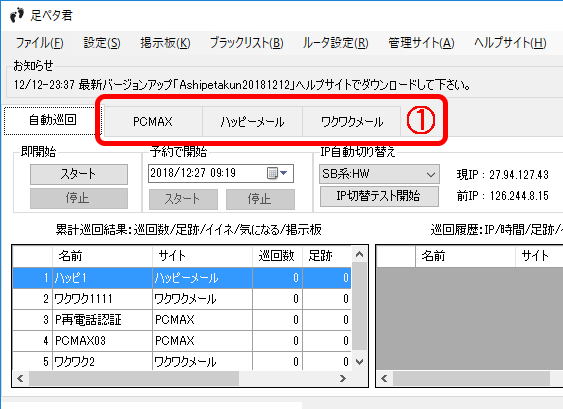Viewport: 563px width, 409px height.
Task: Click ワクワクメール site cell in row 2
Action: click(203, 299)
